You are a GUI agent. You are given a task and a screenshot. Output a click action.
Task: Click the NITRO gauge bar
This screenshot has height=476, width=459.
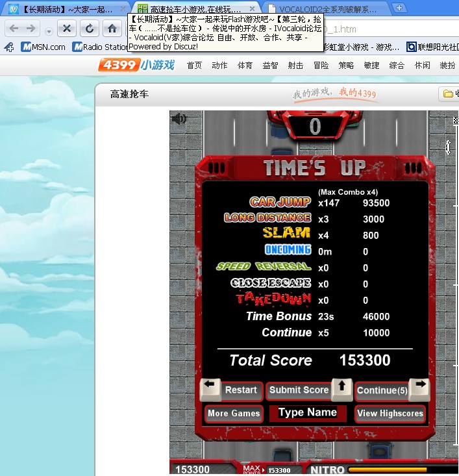pyautogui.click(x=403, y=470)
